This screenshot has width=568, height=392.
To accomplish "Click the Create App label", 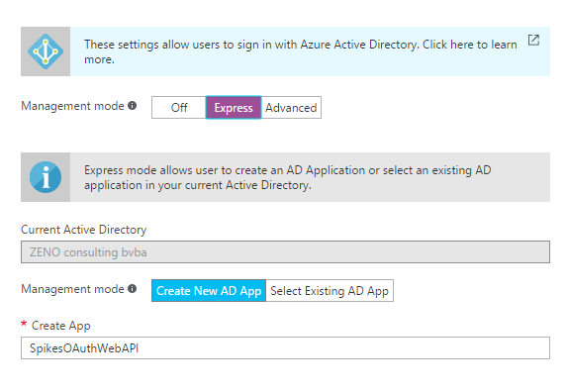I will point(61,326).
